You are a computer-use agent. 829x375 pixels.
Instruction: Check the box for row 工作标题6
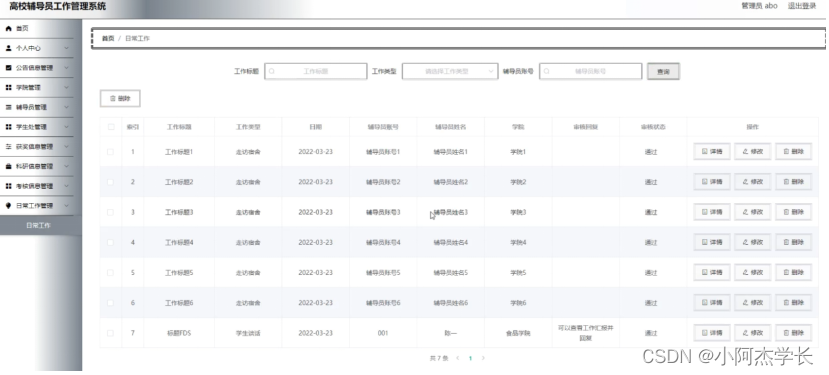[x=110, y=303]
